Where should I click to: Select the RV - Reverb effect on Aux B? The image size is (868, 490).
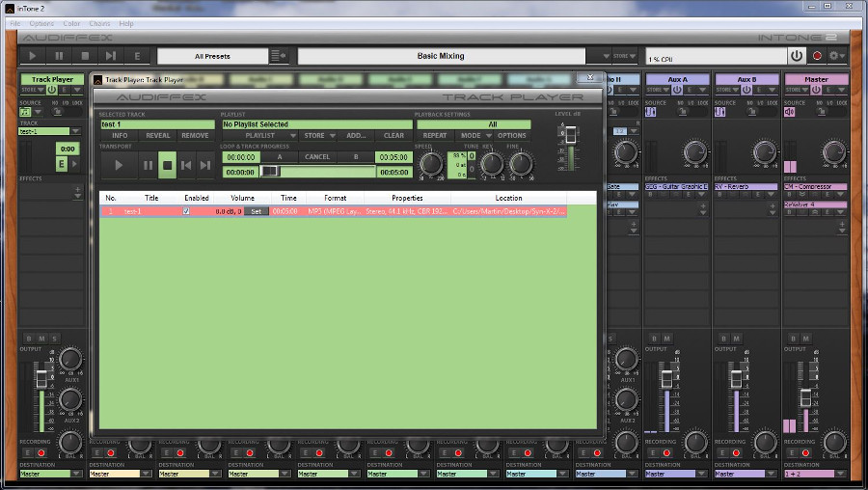[746, 186]
